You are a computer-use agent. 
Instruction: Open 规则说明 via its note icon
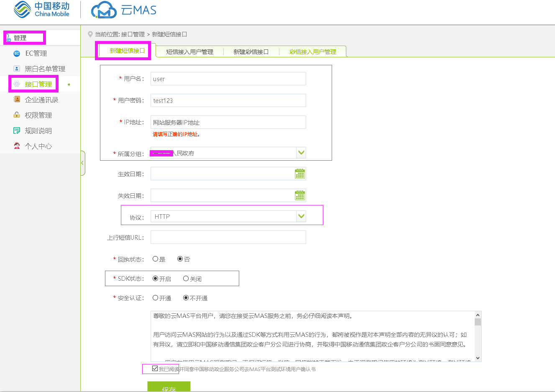click(17, 131)
